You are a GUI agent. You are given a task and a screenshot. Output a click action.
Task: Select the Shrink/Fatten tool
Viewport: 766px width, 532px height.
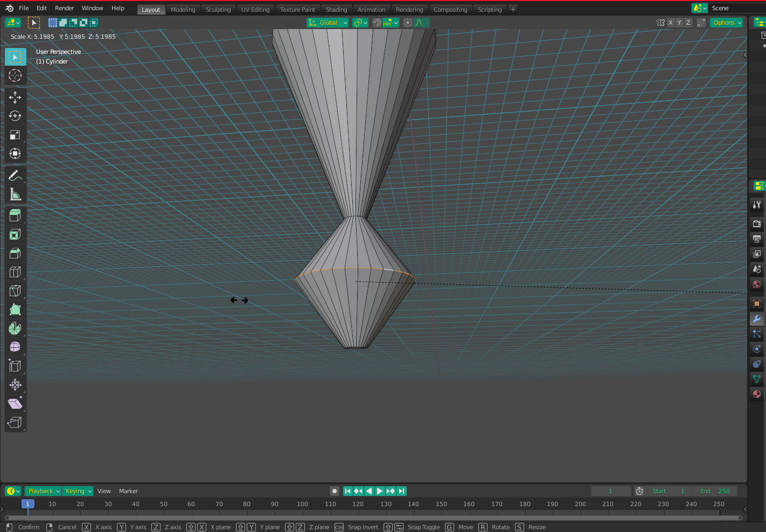[x=15, y=384]
